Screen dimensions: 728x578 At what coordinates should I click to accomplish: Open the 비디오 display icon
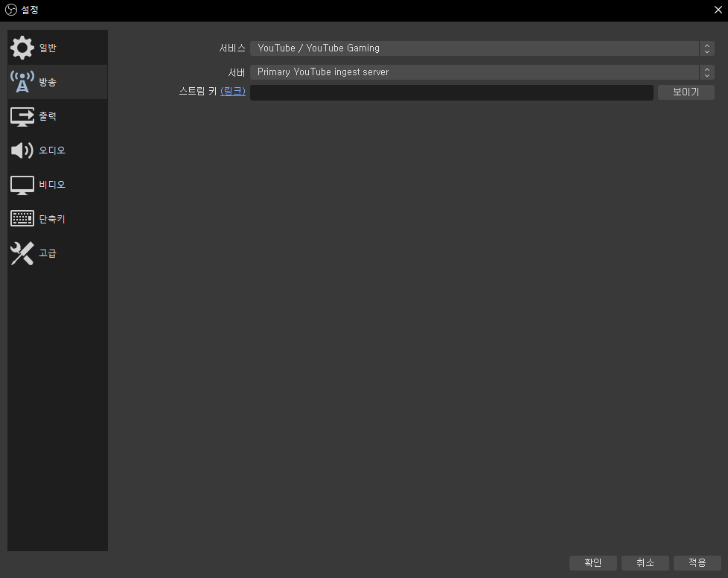click(x=22, y=185)
